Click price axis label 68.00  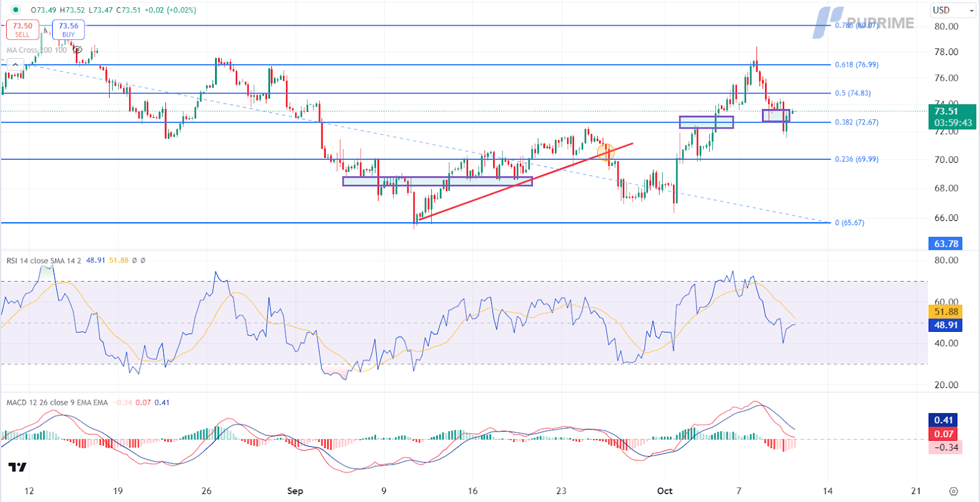tap(946, 188)
